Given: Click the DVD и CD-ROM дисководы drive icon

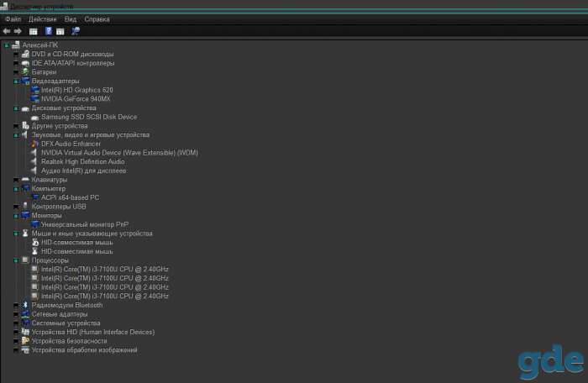Looking at the screenshot, I should (x=25, y=54).
